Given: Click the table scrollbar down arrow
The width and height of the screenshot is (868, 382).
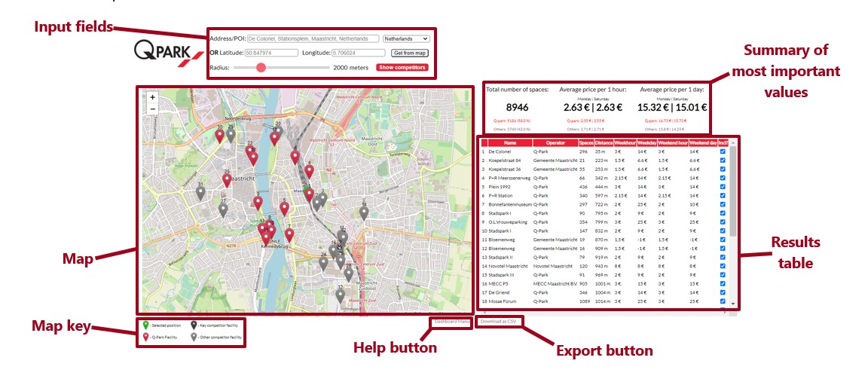Looking at the screenshot, I should coord(733,304).
